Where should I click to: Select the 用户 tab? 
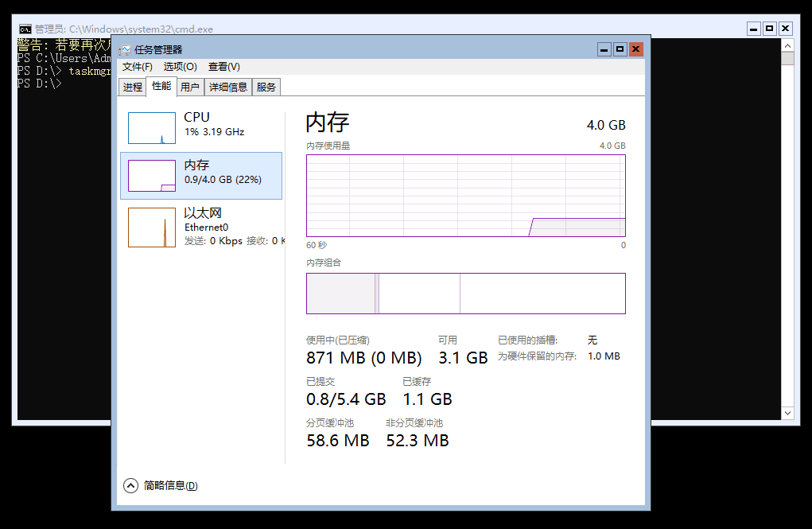pyautogui.click(x=190, y=87)
